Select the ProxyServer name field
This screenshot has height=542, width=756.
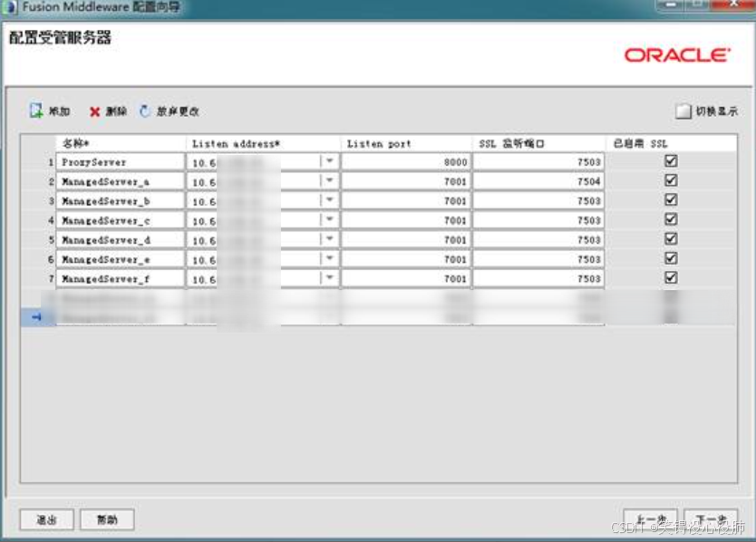[121, 162]
